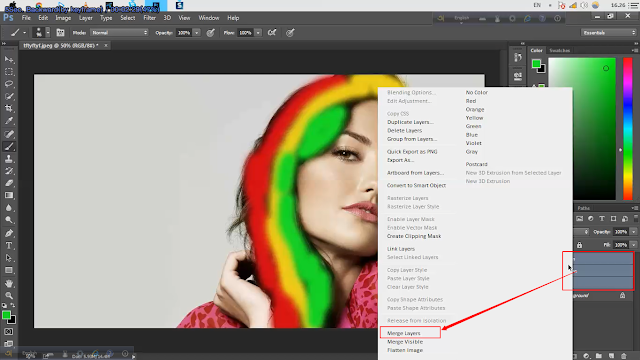Screen dimensions: 640x360
Task: Select the Pen tool
Action: click(x=9, y=233)
